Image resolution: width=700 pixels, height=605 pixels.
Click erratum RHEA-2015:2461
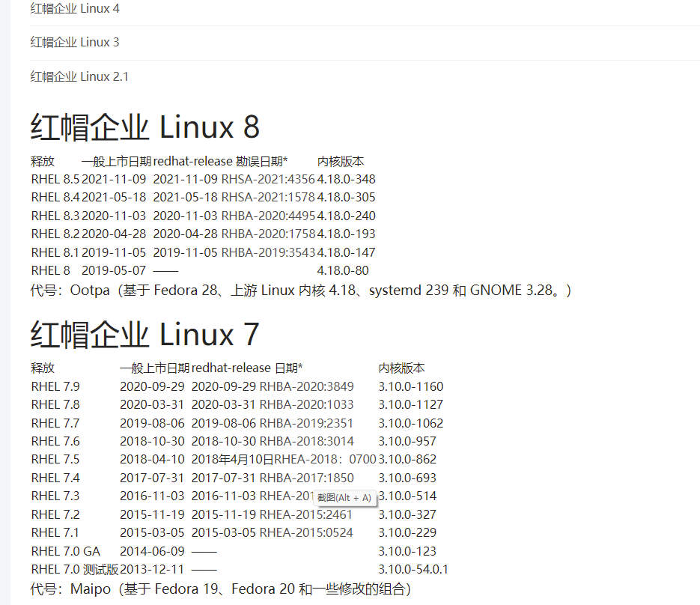coord(306,514)
